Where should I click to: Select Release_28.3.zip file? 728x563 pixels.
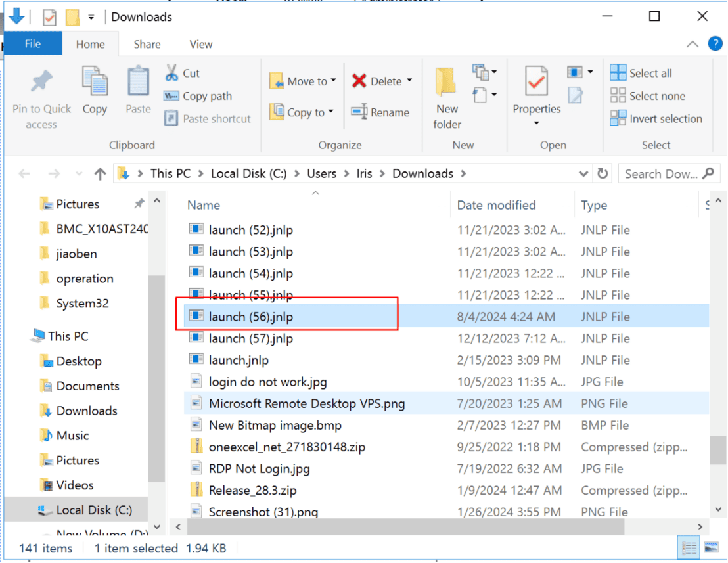click(447, 490)
